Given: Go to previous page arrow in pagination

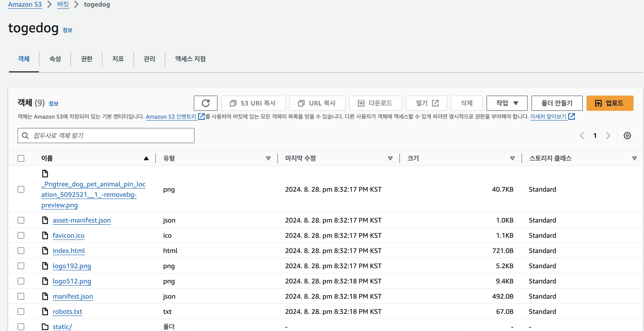Looking at the screenshot, I should coord(582,136).
